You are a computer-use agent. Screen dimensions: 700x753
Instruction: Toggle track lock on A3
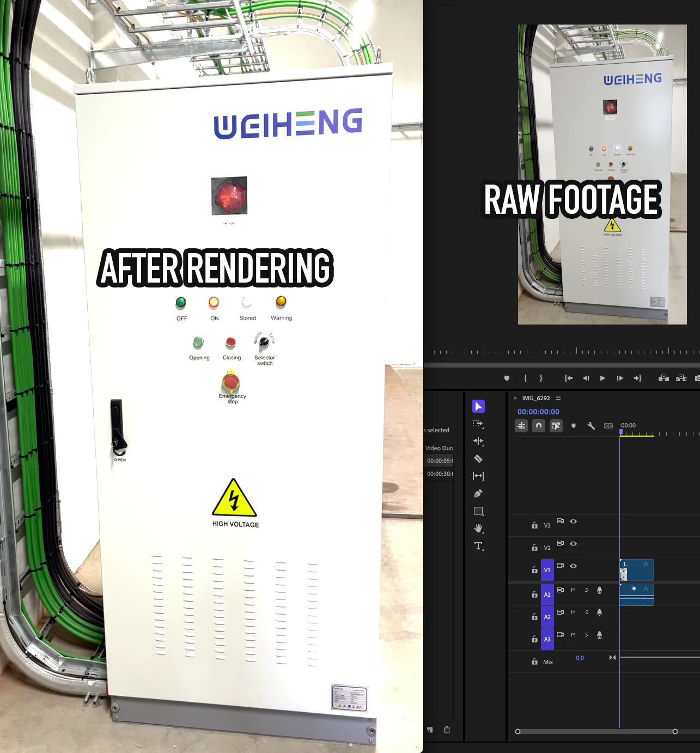click(x=534, y=639)
